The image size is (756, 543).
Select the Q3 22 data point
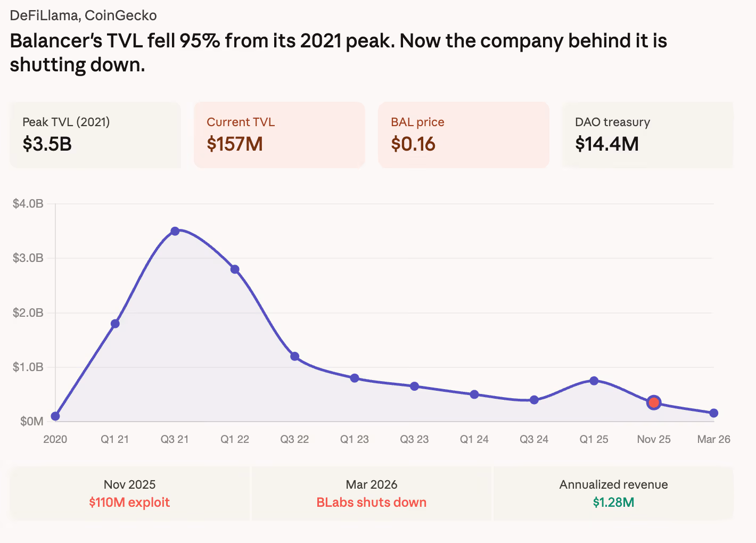coord(294,356)
